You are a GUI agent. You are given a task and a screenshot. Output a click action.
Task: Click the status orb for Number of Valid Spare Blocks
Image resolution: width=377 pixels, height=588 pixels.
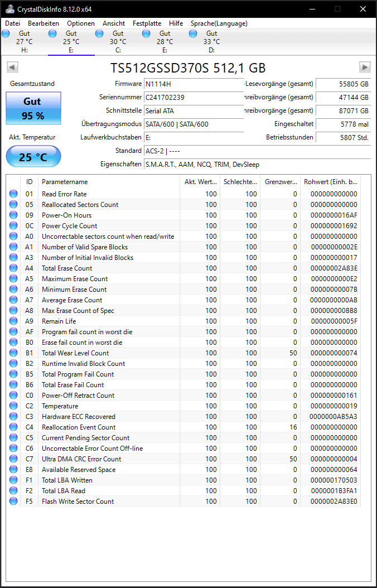tap(13, 247)
